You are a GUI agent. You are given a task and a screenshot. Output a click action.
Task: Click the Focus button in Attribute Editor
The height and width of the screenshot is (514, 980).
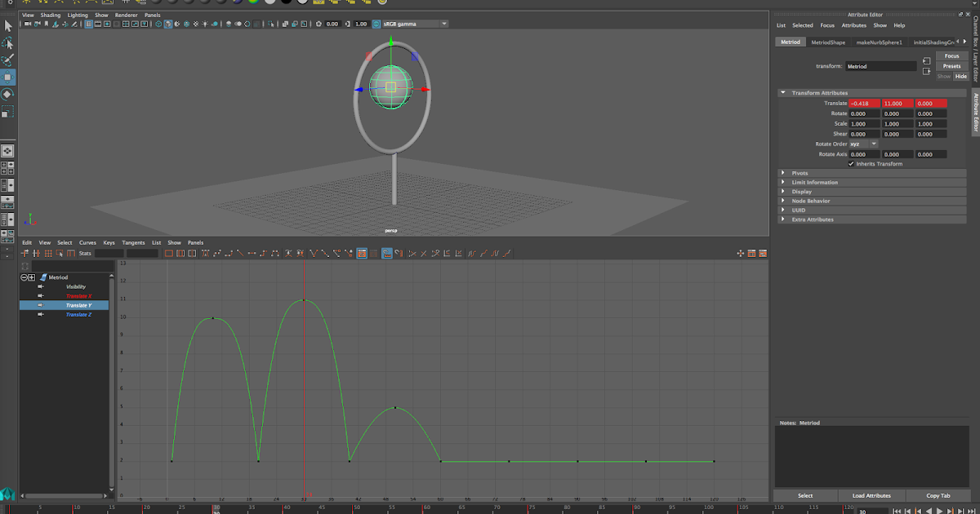pyautogui.click(x=952, y=55)
